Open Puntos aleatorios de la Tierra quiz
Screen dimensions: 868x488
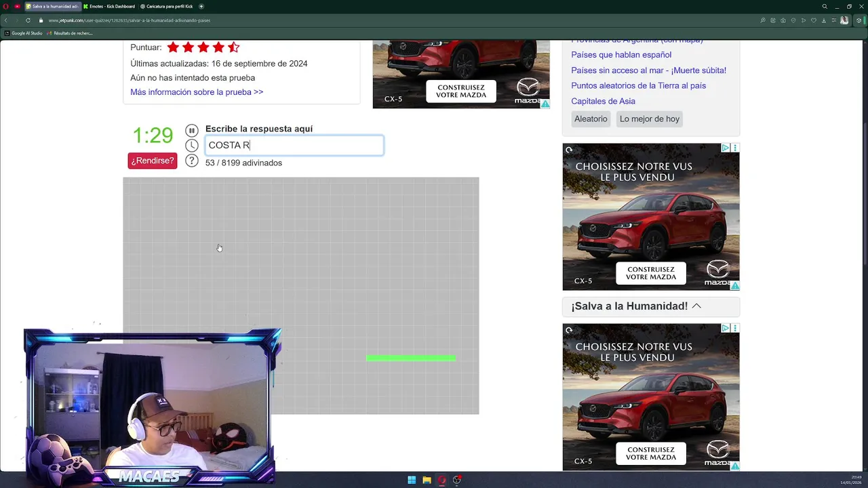(x=638, y=86)
